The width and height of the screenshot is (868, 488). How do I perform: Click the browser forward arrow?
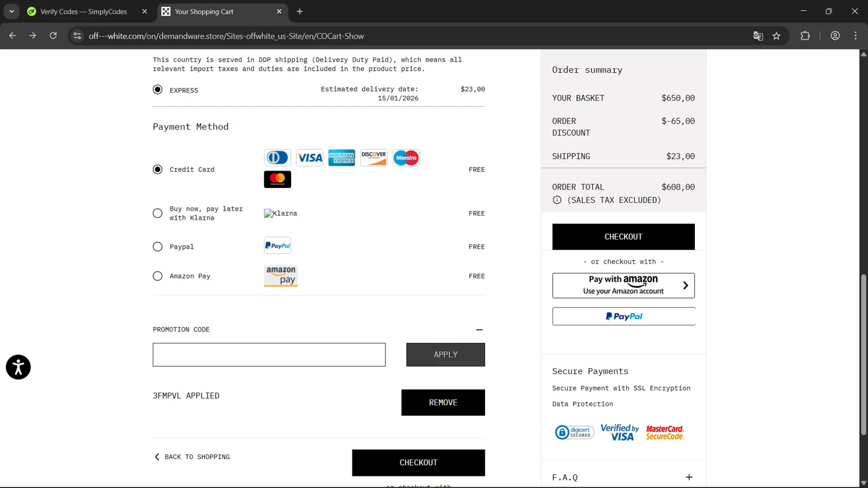coord(33,36)
